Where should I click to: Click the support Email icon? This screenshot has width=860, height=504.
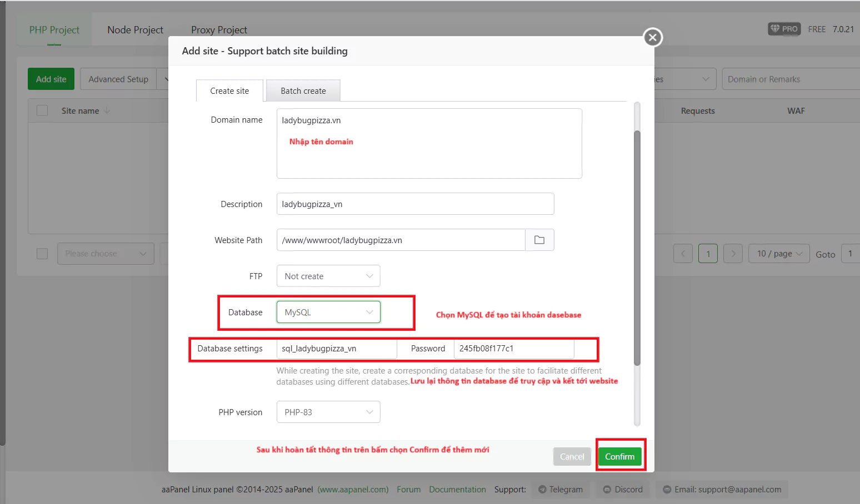pyautogui.click(x=667, y=489)
